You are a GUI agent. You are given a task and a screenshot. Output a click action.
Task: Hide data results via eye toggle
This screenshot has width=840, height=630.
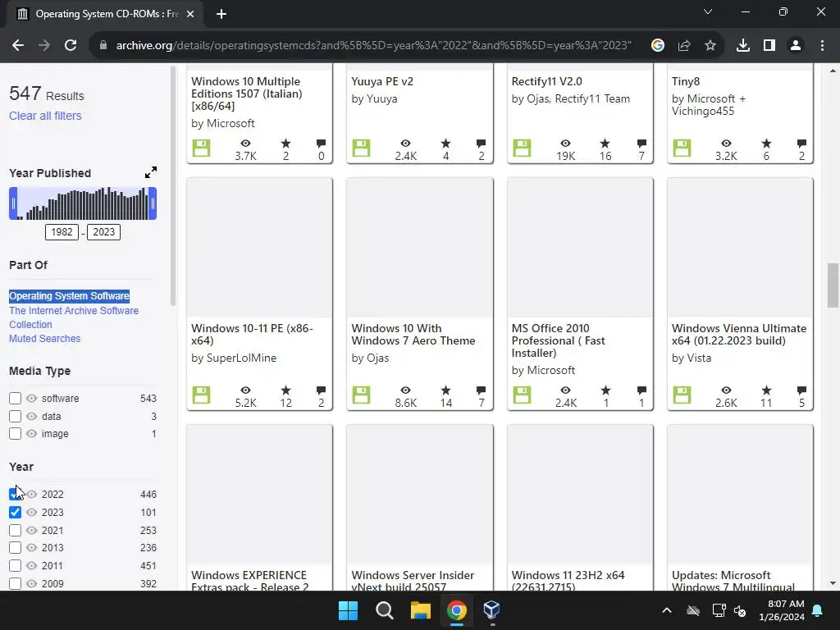32,416
